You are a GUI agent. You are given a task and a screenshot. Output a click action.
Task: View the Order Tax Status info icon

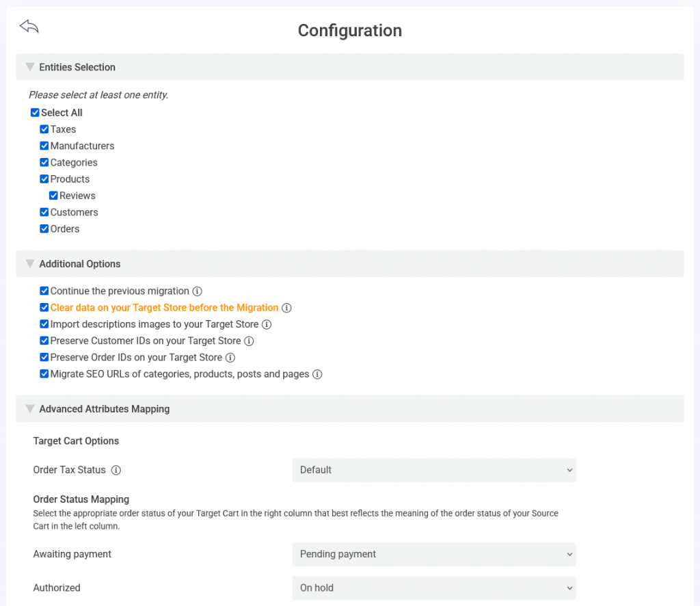tap(116, 470)
